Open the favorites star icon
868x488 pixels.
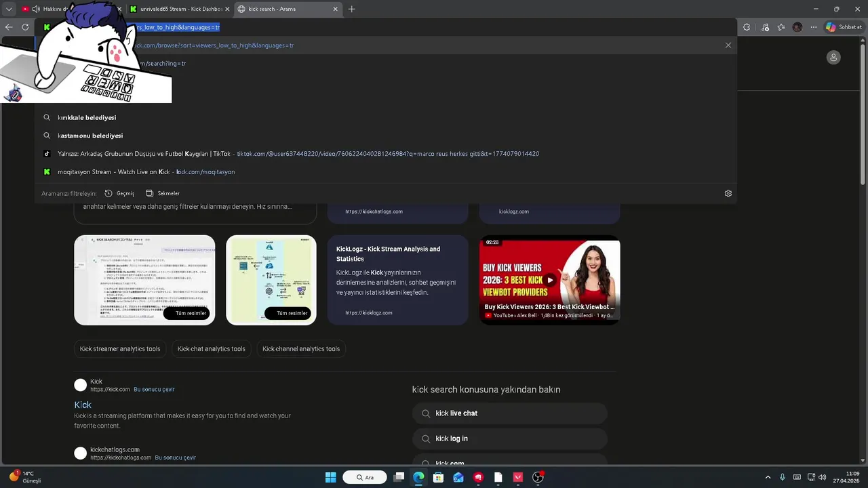[781, 27]
